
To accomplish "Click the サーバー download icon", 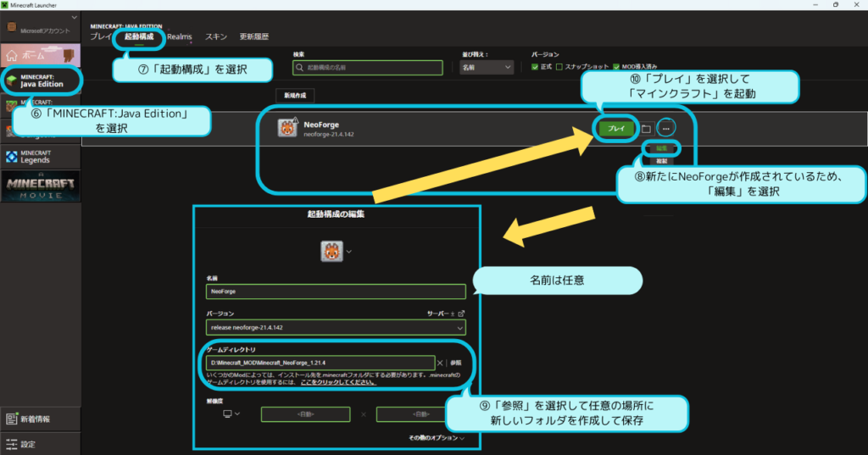I will [x=453, y=314].
